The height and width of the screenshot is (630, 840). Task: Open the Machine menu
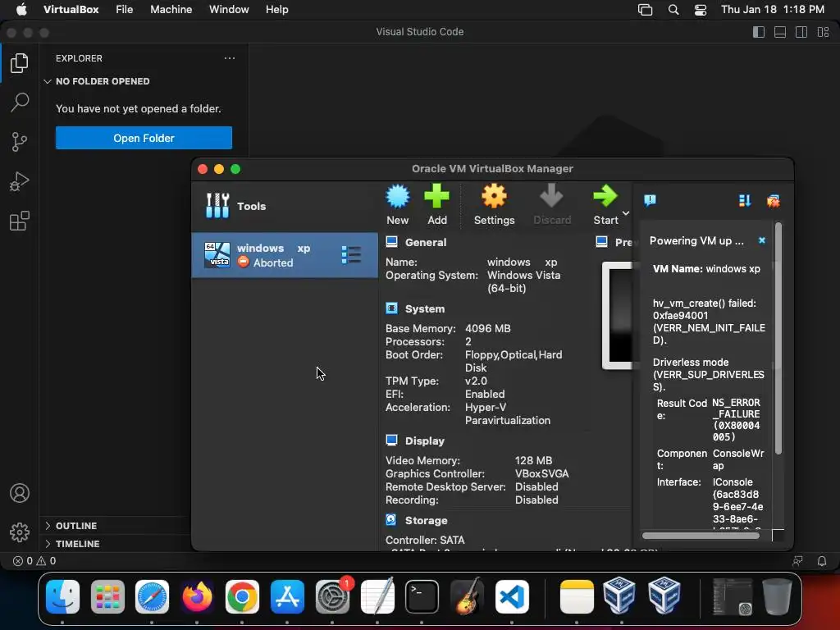171,9
